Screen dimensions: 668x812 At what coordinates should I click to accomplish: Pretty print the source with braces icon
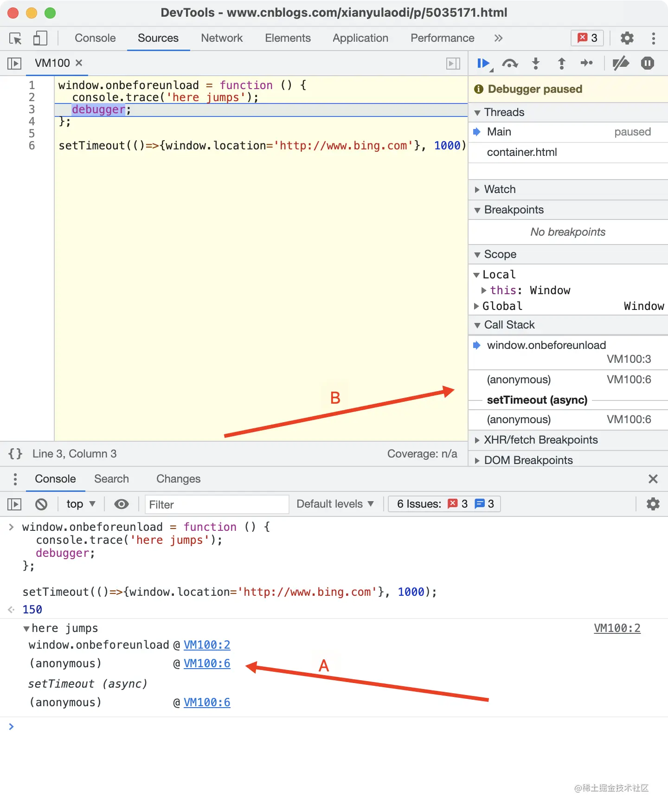click(15, 454)
